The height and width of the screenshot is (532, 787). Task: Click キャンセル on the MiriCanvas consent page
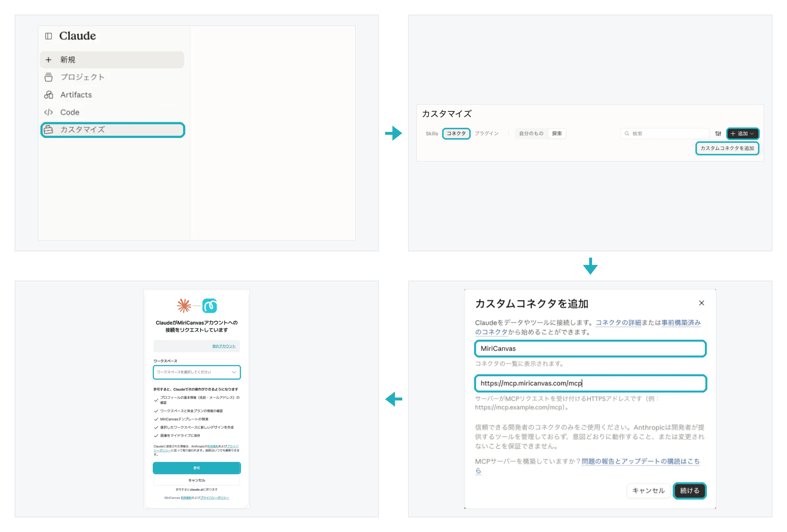point(197,480)
